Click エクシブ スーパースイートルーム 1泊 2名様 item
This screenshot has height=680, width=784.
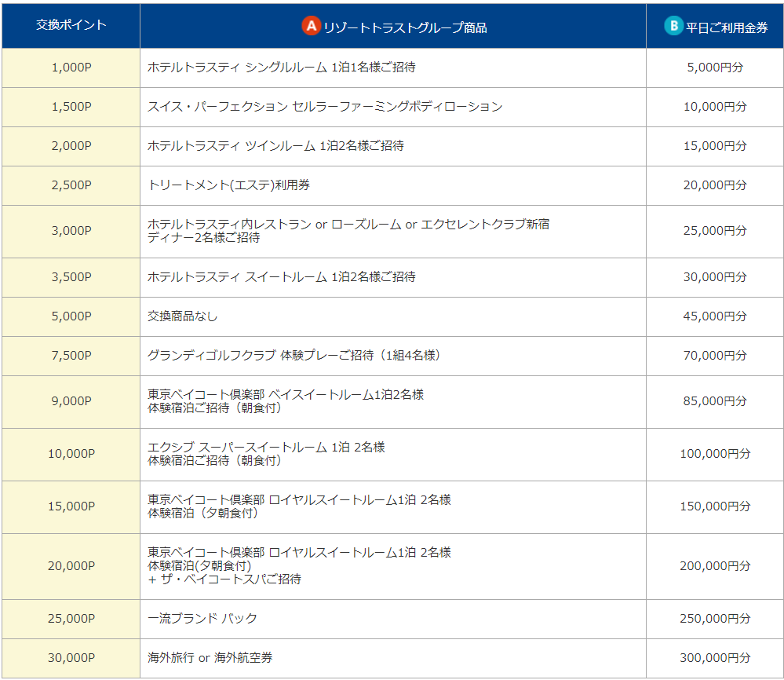pos(266,447)
